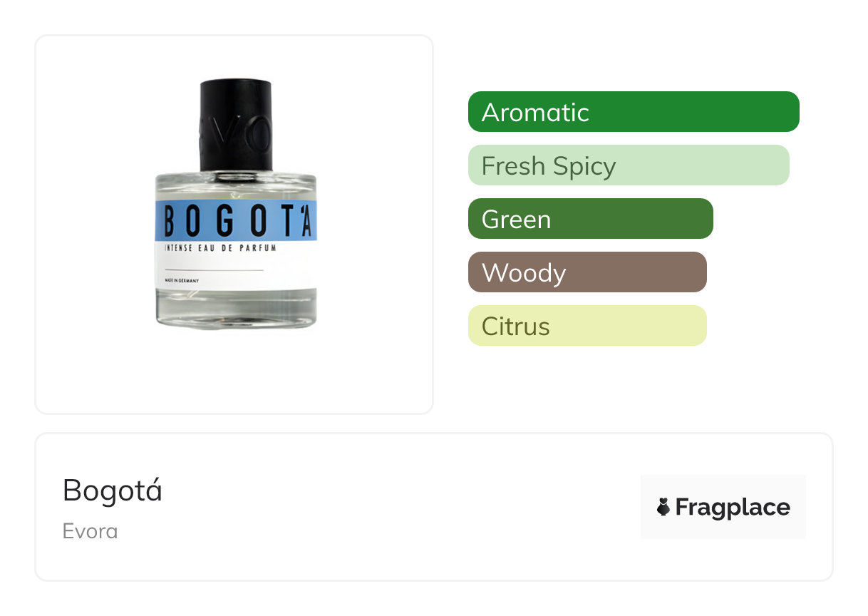Select the Fresh Spicy accord bar
868x616 pixels.
point(629,165)
